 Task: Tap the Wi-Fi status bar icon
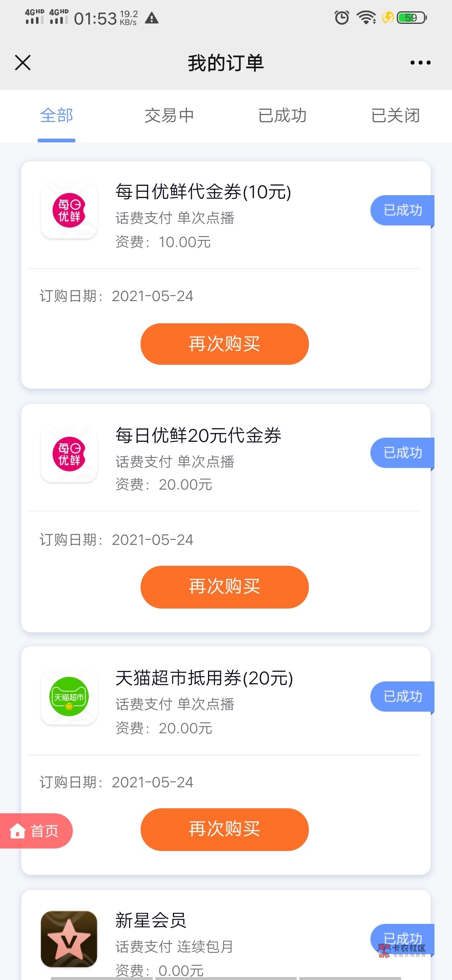pos(366,18)
